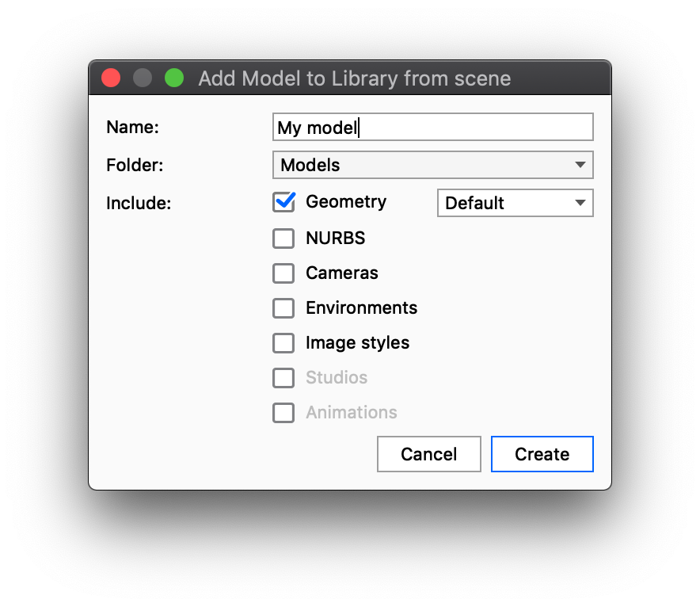Tick the Environments checkbox

point(283,307)
